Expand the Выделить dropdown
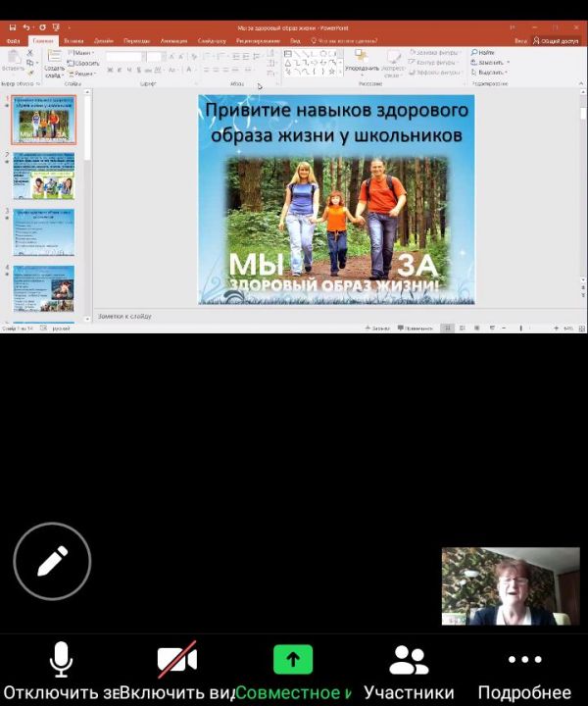Screen dimensions: 588x706 pos(490,73)
